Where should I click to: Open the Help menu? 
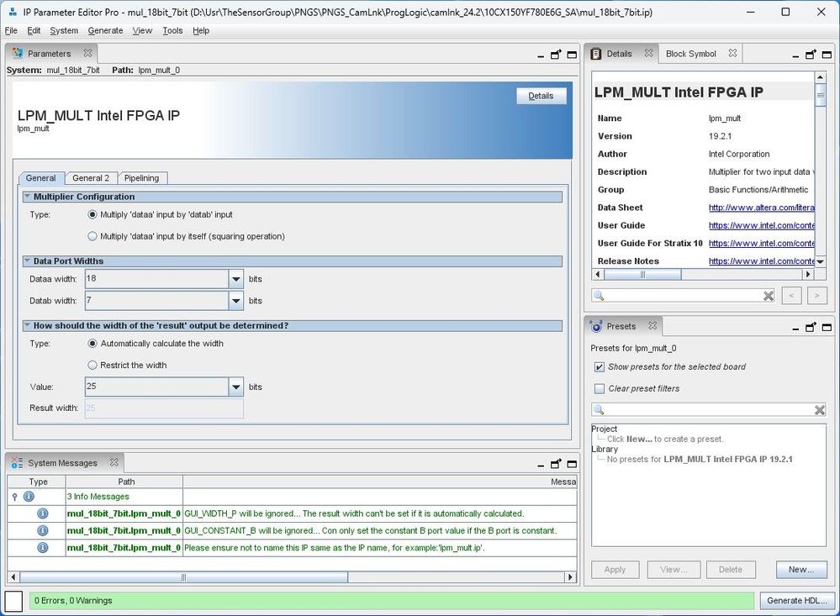tap(201, 30)
